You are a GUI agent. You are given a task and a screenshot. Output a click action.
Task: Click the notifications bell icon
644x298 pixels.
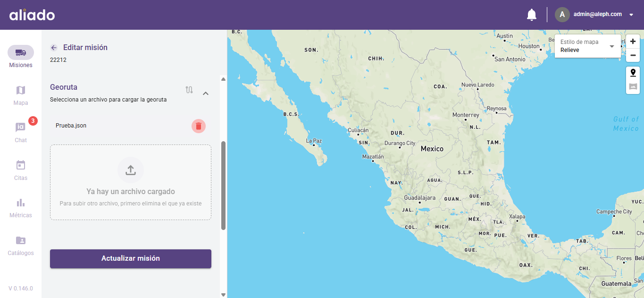(x=532, y=15)
